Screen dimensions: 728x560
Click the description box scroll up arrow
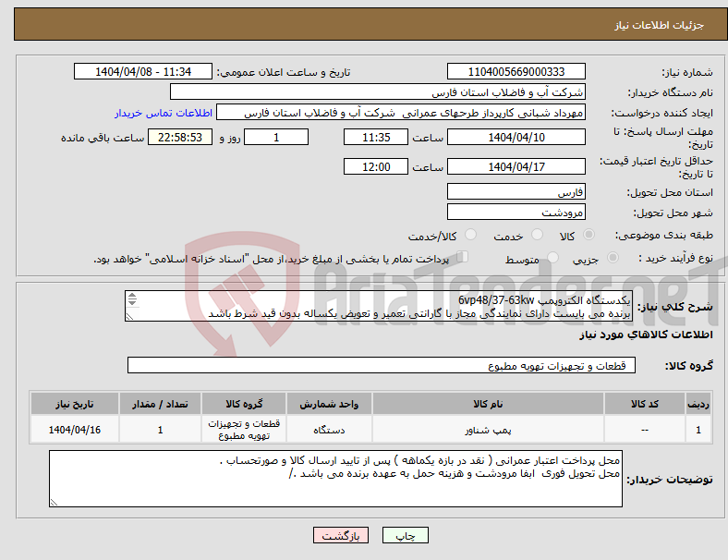[132, 296]
